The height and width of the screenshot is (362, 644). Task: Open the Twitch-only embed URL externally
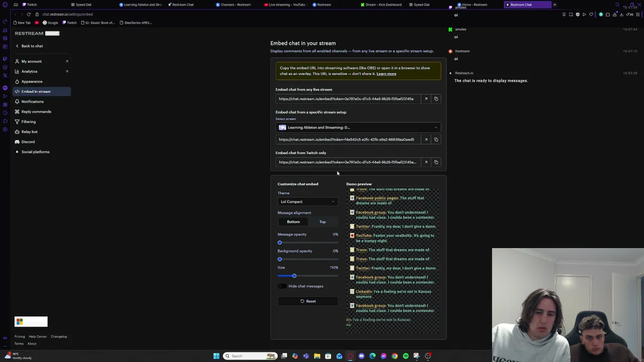426,162
